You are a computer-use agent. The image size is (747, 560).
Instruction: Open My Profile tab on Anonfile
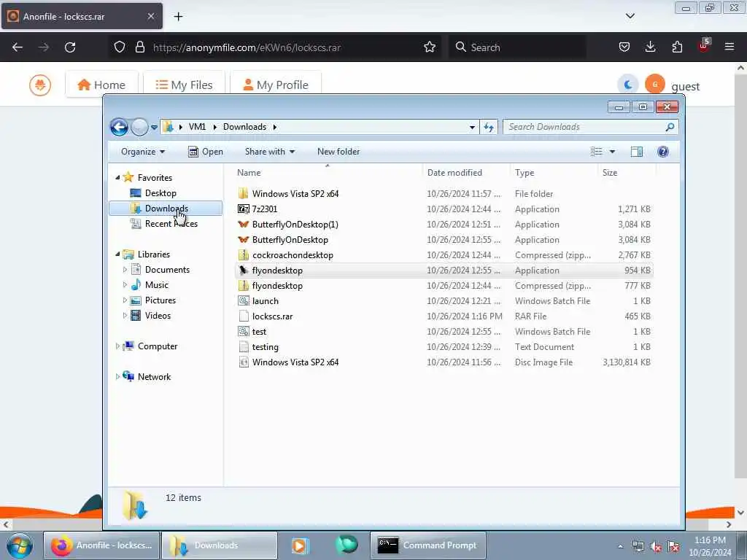(x=275, y=85)
